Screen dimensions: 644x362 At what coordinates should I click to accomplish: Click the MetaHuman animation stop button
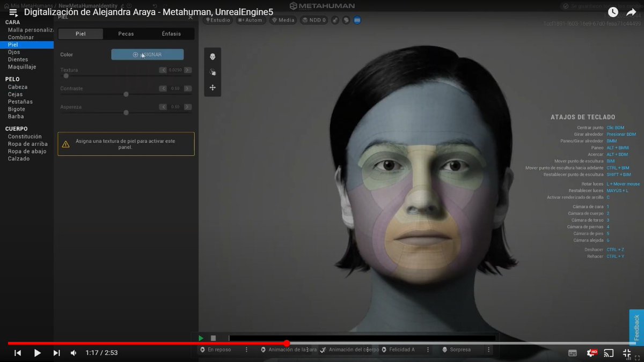(x=213, y=338)
